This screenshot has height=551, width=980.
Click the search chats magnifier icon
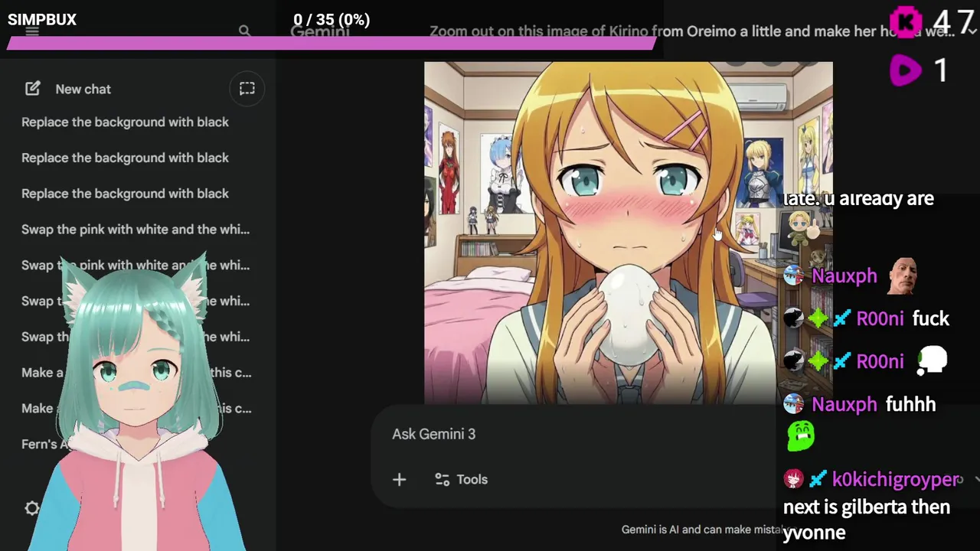click(244, 31)
